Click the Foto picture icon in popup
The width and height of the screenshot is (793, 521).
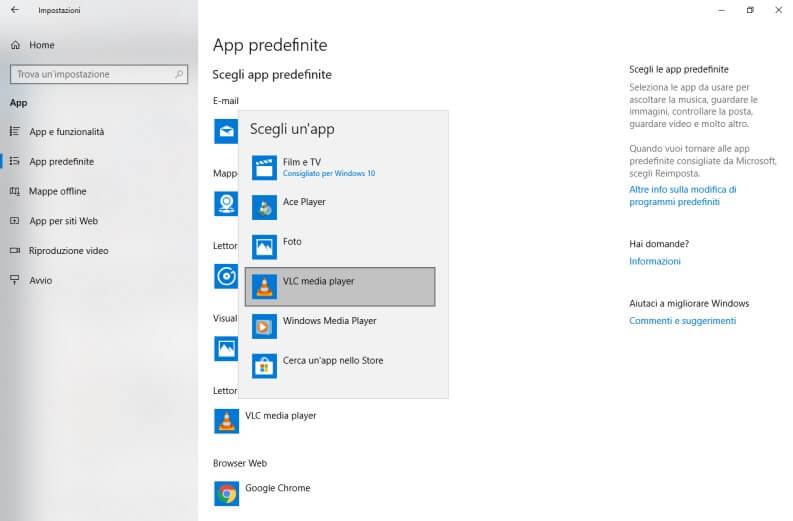[x=264, y=247]
